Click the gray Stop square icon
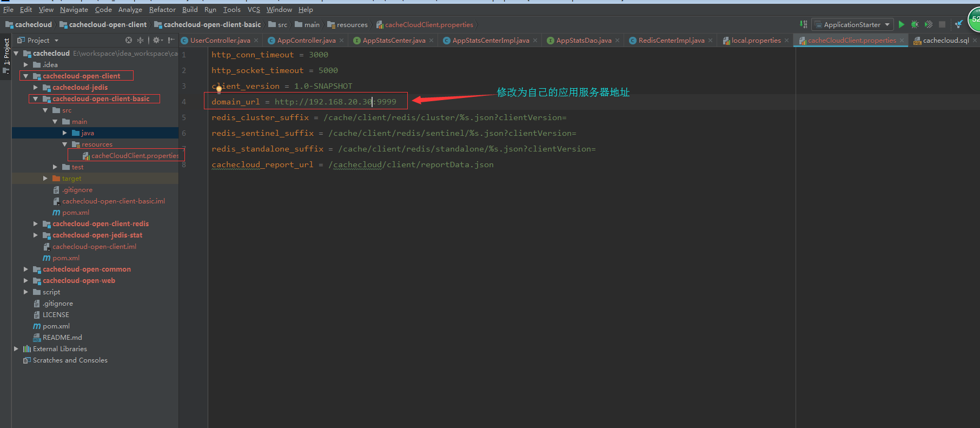This screenshot has width=980, height=428. click(942, 24)
